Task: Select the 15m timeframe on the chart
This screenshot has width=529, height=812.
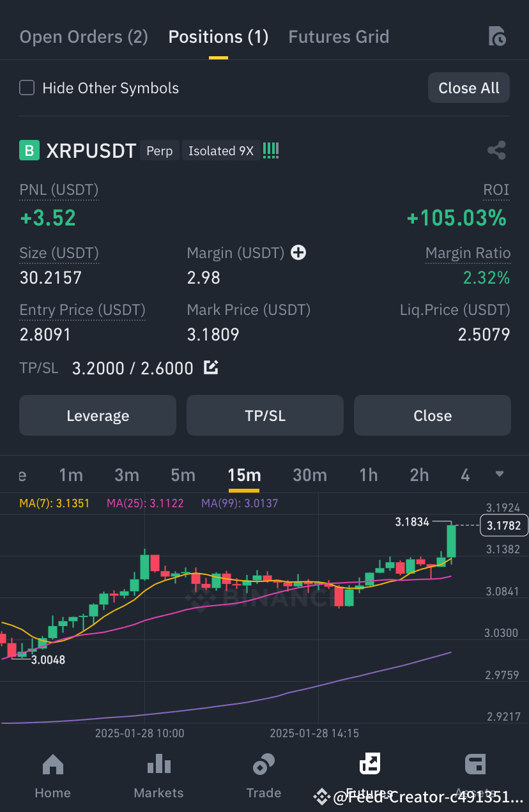Action: pyautogui.click(x=243, y=475)
